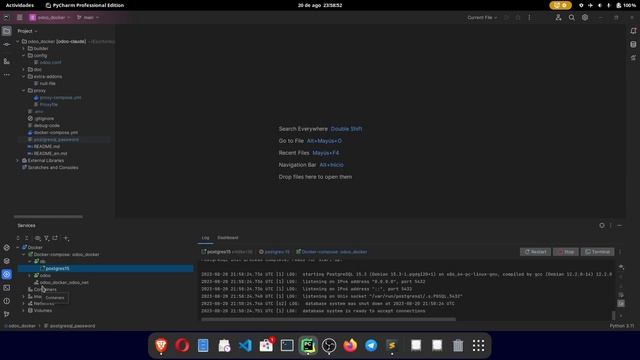Open the main hamburger menu
The height and width of the screenshot is (360, 640).
point(20,18)
